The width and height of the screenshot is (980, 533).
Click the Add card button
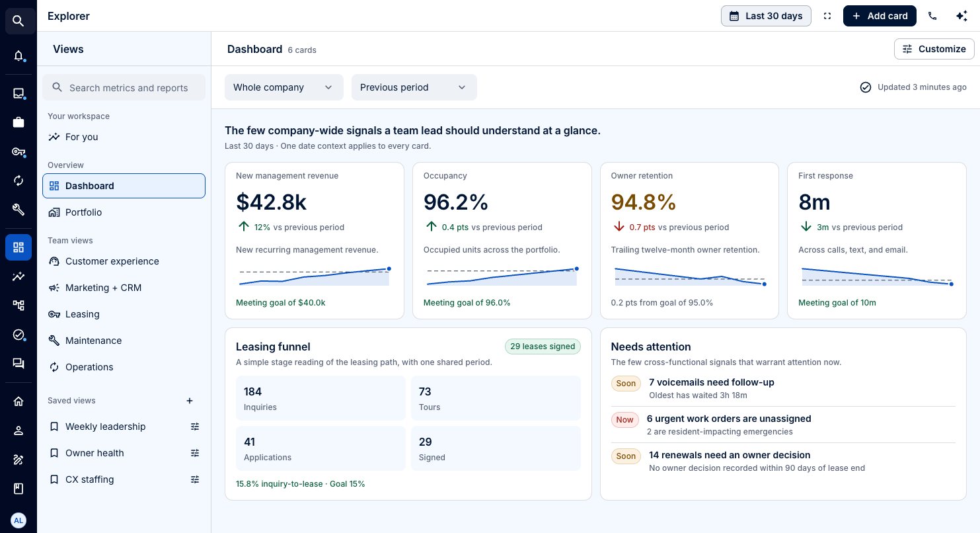(880, 16)
